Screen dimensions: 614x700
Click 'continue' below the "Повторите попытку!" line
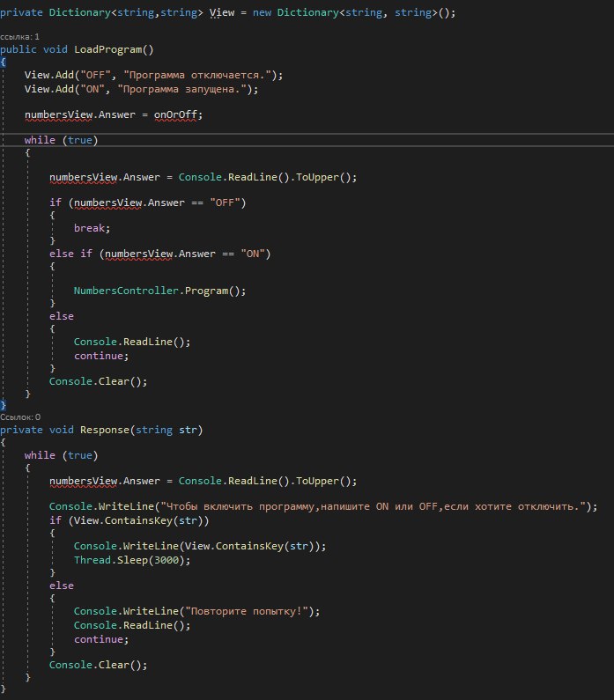click(x=99, y=639)
